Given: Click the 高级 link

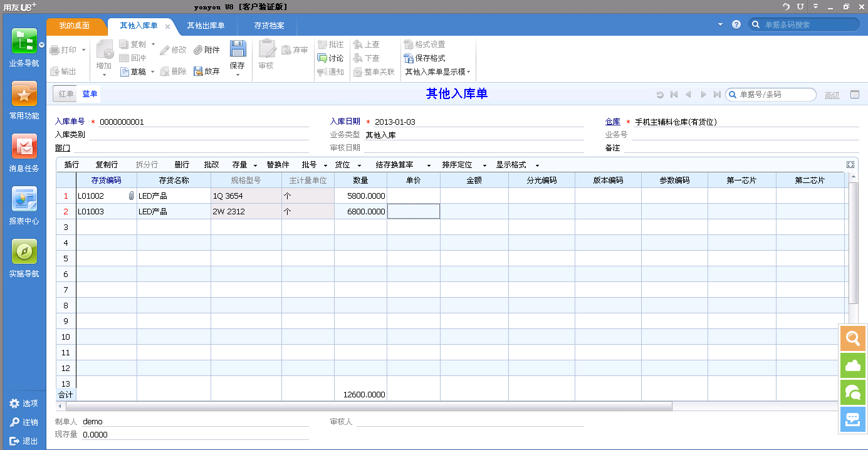Looking at the screenshot, I should (832, 95).
